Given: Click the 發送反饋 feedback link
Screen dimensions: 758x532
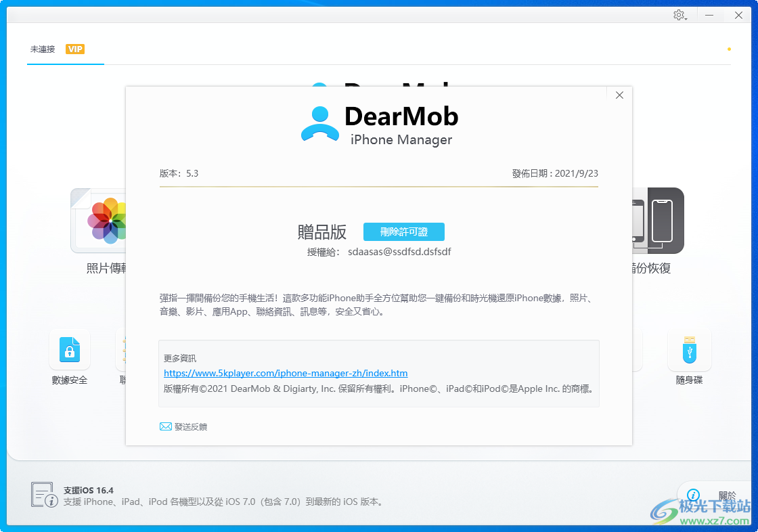Looking at the screenshot, I should (x=191, y=426).
